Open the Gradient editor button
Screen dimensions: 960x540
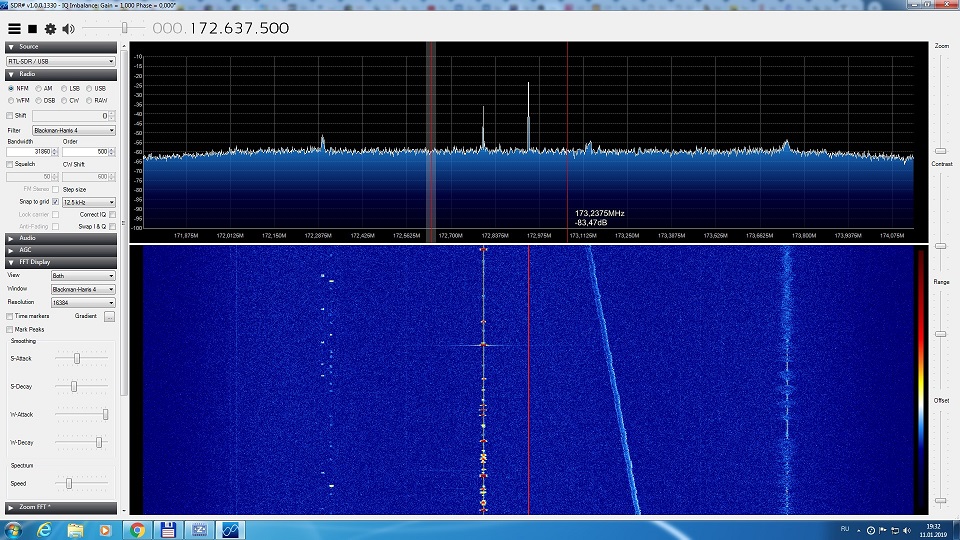pyautogui.click(x=109, y=317)
